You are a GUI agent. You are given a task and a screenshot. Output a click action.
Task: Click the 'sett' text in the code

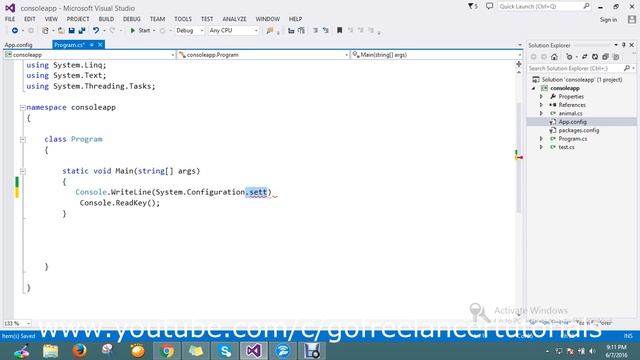point(258,192)
